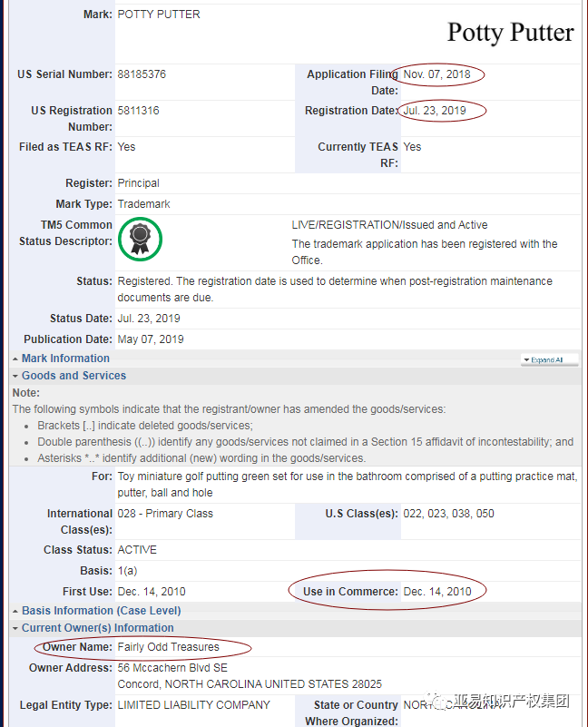Screen dimensions: 588x727
Task: Click Status Date value Jul. 23, 2019
Action: tap(149, 319)
